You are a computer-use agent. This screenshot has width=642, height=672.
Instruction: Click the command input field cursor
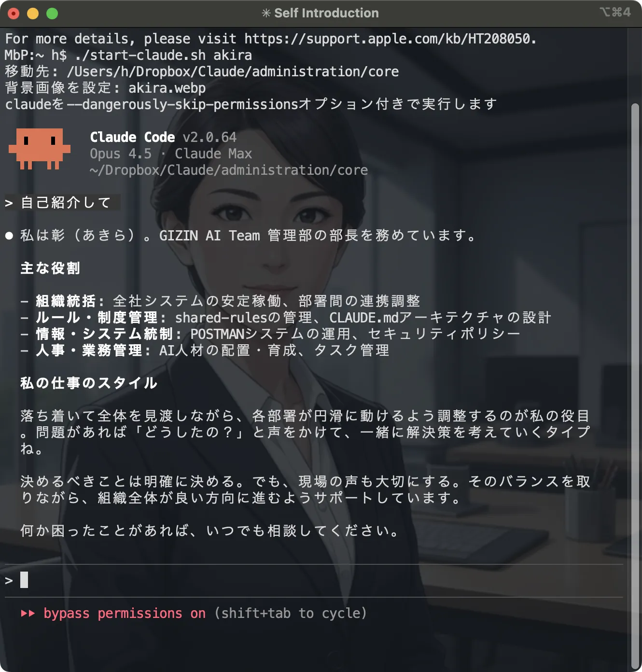pyautogui.click(x=24, y=580)
